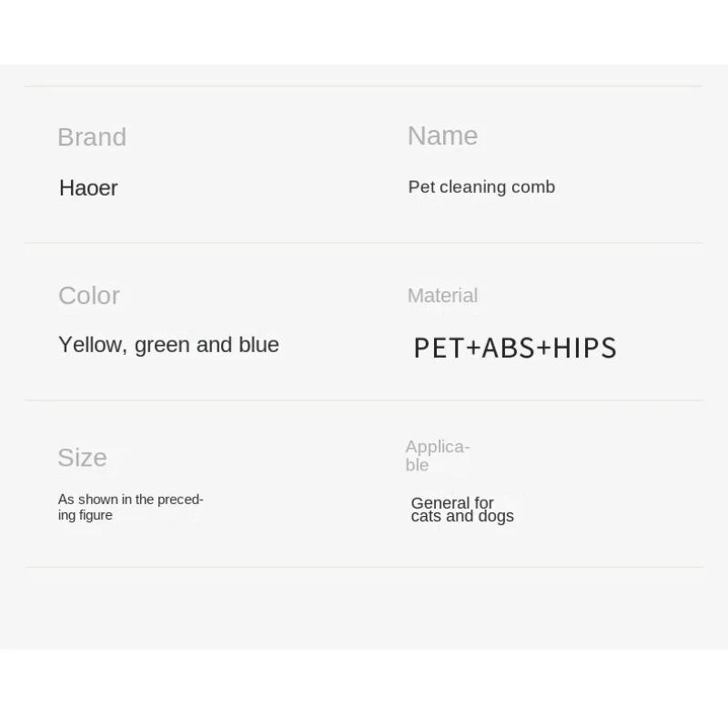Image resolution: width=728 pixels, height=728 pixels.
Task: Select the 'Pet cleaning comb' text
Action: click(481, 187)
